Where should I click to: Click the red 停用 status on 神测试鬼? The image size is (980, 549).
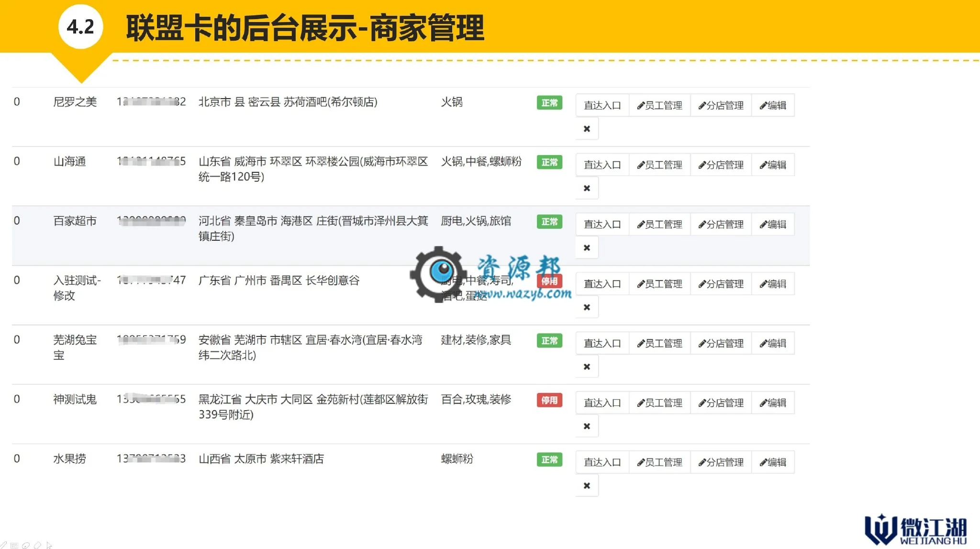tap(549, 400)
